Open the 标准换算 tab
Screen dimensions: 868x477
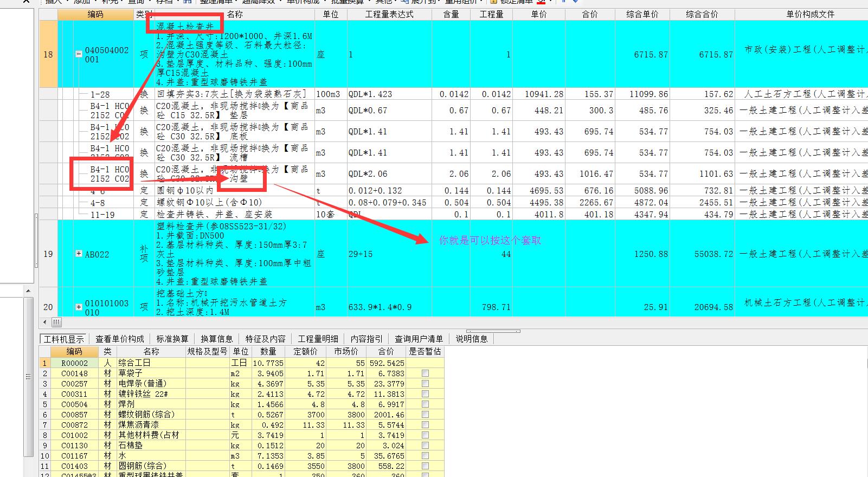[172, 339]
